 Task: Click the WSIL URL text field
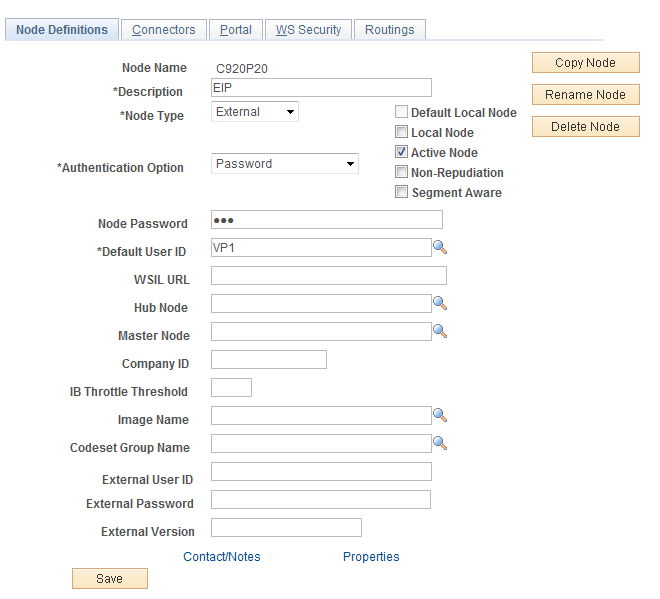[329, 275]
